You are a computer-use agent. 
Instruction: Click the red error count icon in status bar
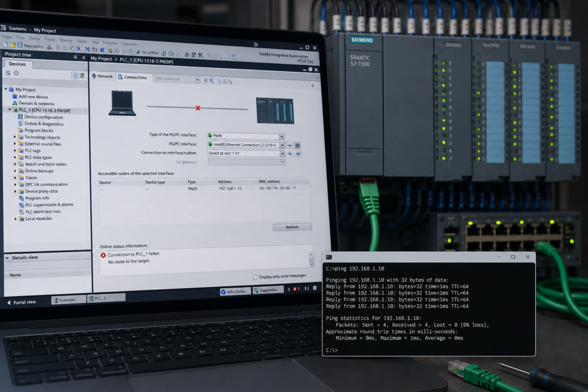pyautogui.click(x=295, y=289)
